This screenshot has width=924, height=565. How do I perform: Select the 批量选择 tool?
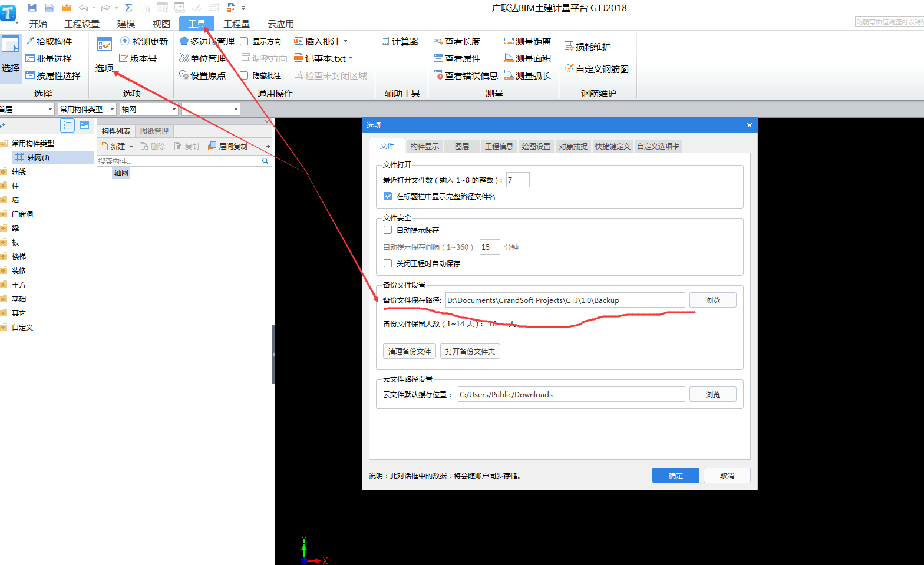point(49,58)
